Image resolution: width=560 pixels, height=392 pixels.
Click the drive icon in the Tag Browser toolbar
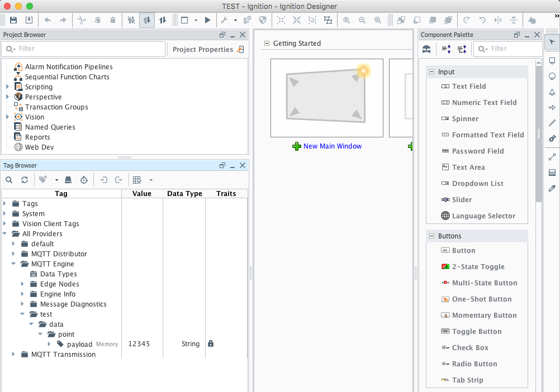[68, 180]
